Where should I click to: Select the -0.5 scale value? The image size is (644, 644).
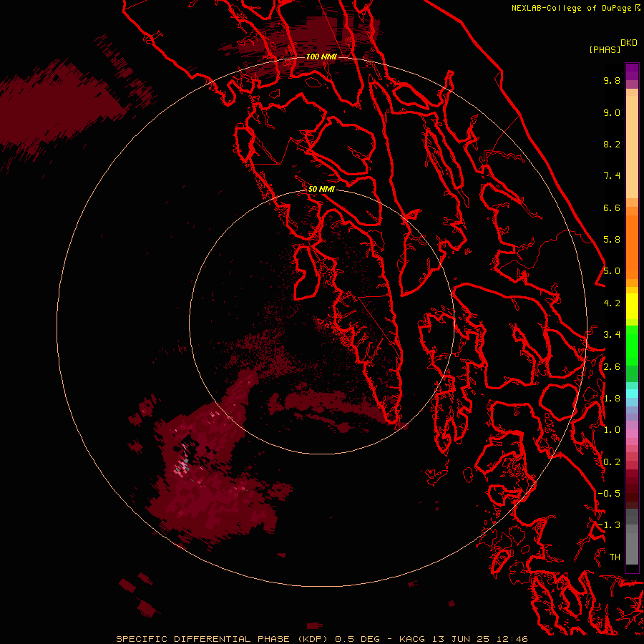coord(609,493)
